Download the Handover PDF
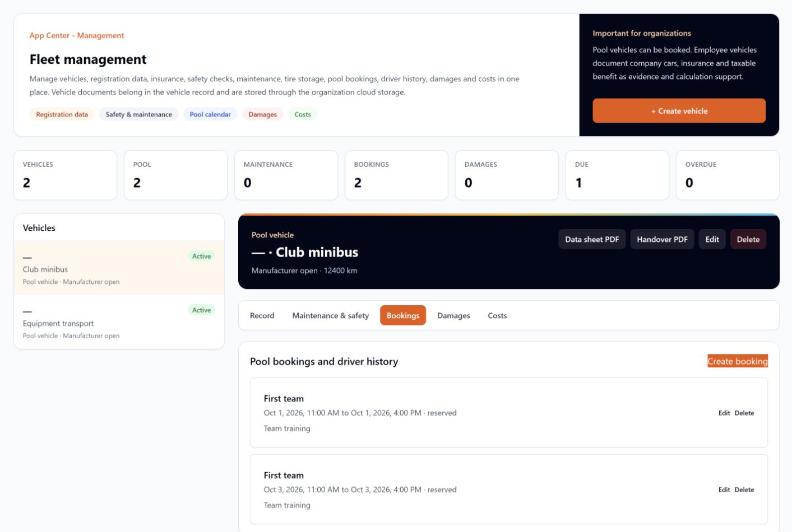Image resolution: width=792 pixels, height=532 pixels. click(662, 239)
